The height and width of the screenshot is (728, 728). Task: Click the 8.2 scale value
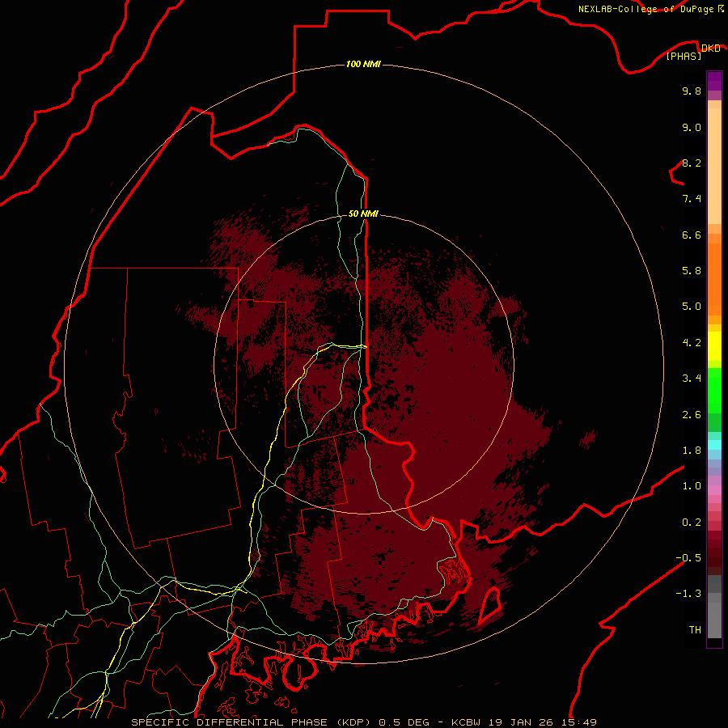click(x=692, y=163)
